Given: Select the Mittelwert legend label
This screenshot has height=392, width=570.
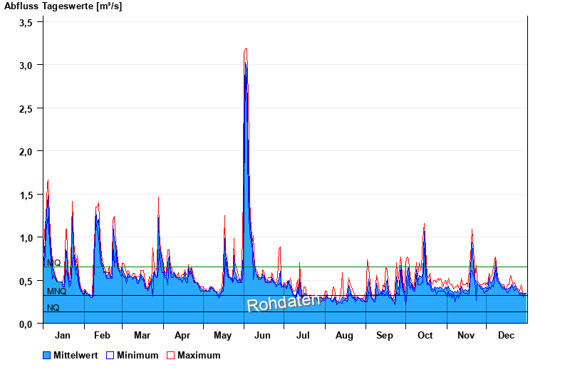Looking at the screenshot, I should [x=76, y=356].
